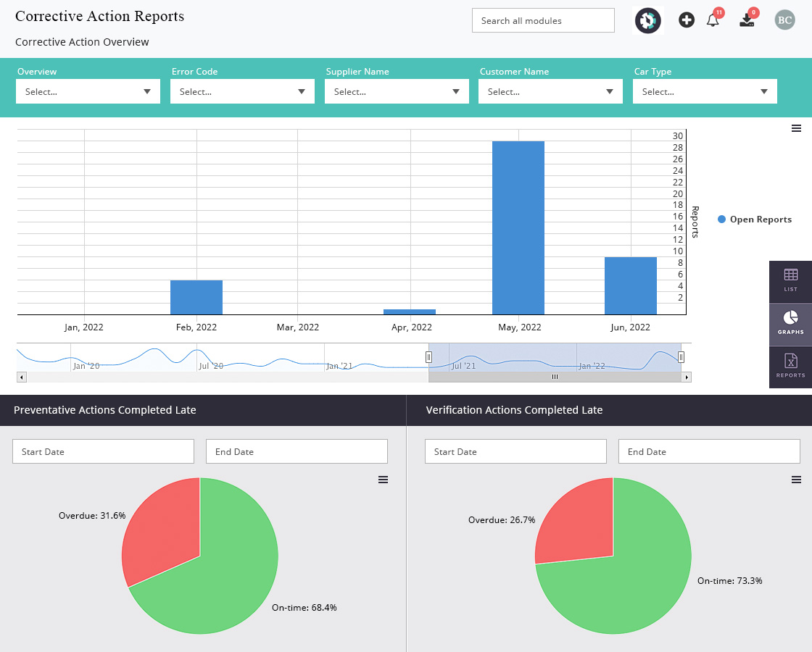Open the Preventative pie chart menu icon
This screenshot has width=812, height=652.
383,480
